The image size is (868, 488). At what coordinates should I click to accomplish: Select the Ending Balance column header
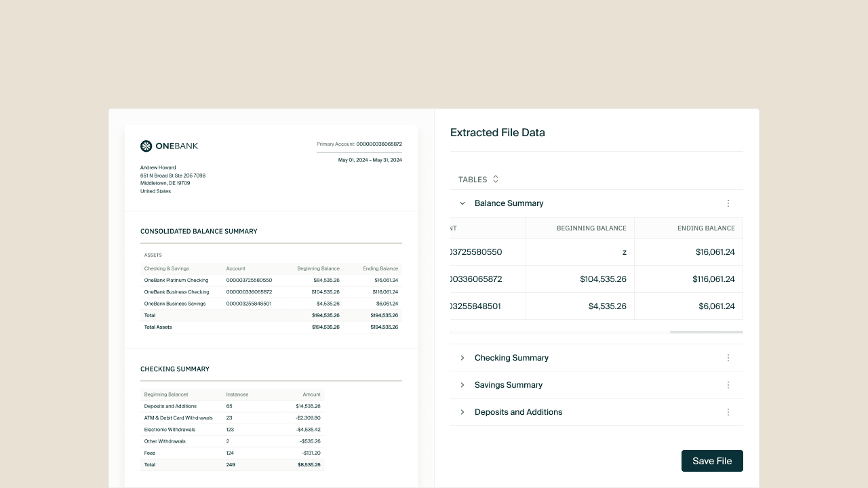point(688,228)
